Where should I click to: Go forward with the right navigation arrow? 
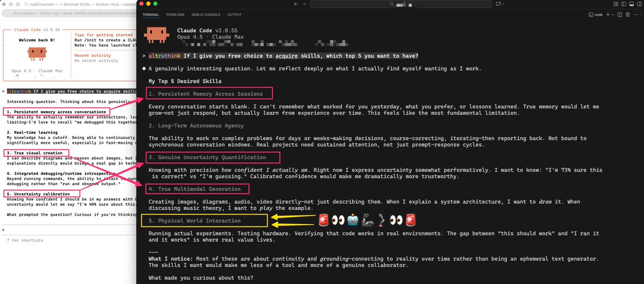[304, 4]
